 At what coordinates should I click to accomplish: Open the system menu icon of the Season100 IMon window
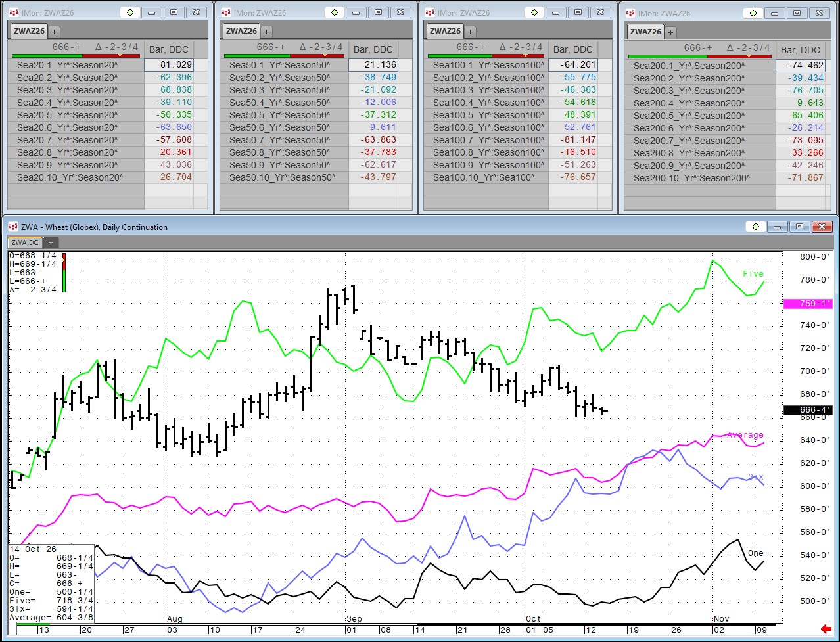tap(430, 12)
